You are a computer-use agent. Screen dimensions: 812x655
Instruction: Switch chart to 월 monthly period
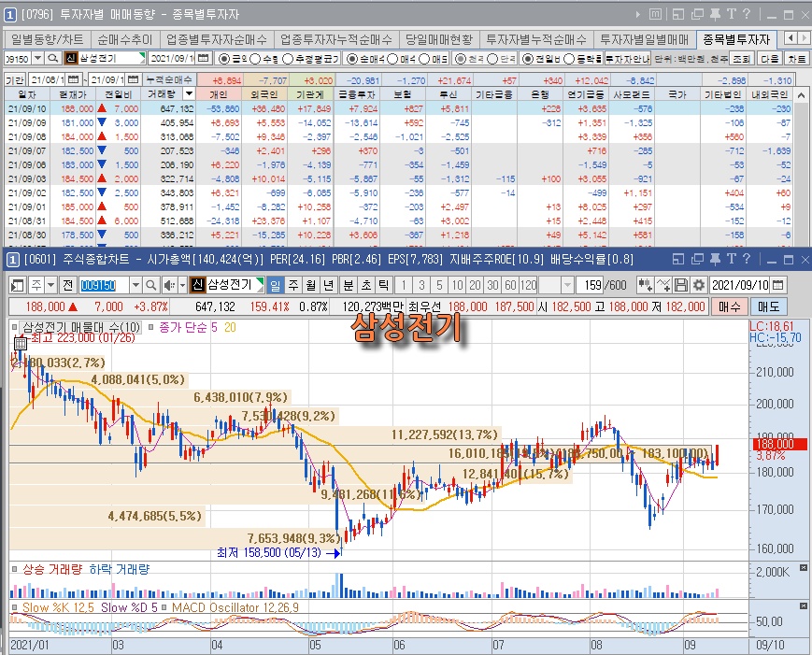pyautogui.click(x=311, y=285)
